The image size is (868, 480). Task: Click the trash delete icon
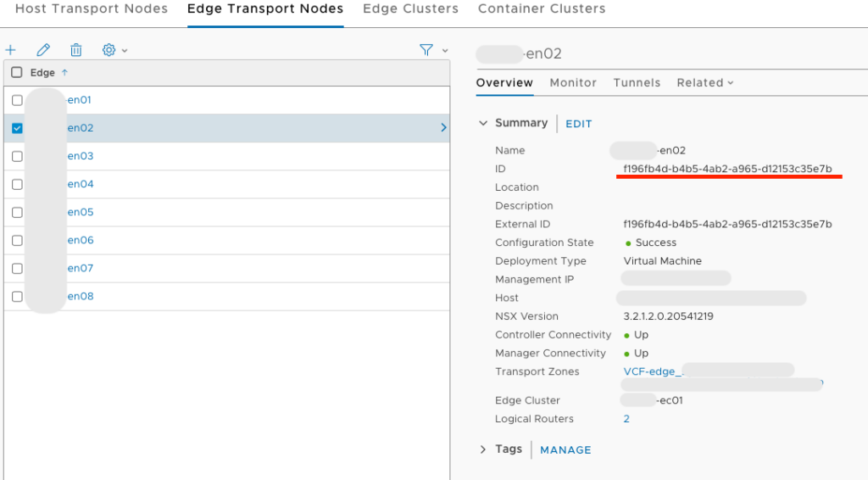76,50
